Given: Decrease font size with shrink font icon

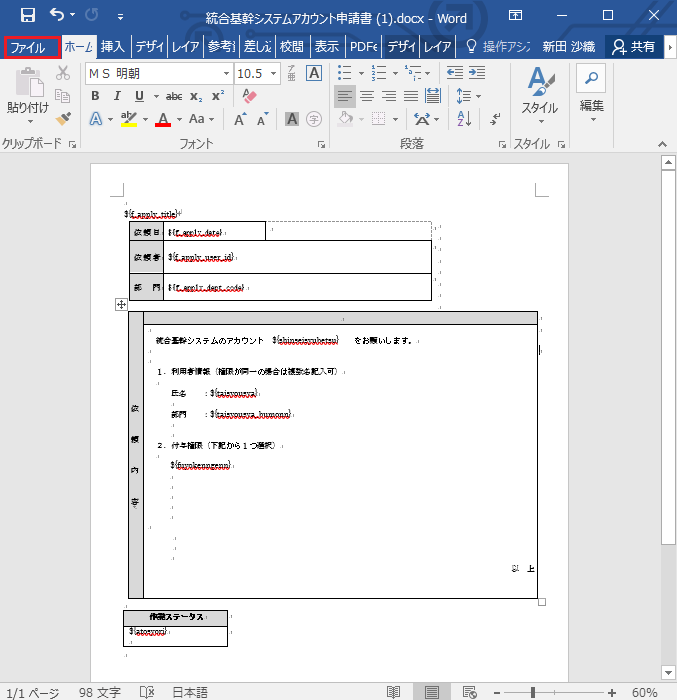Looking at the screenshot, I should [x=263, y=119].
